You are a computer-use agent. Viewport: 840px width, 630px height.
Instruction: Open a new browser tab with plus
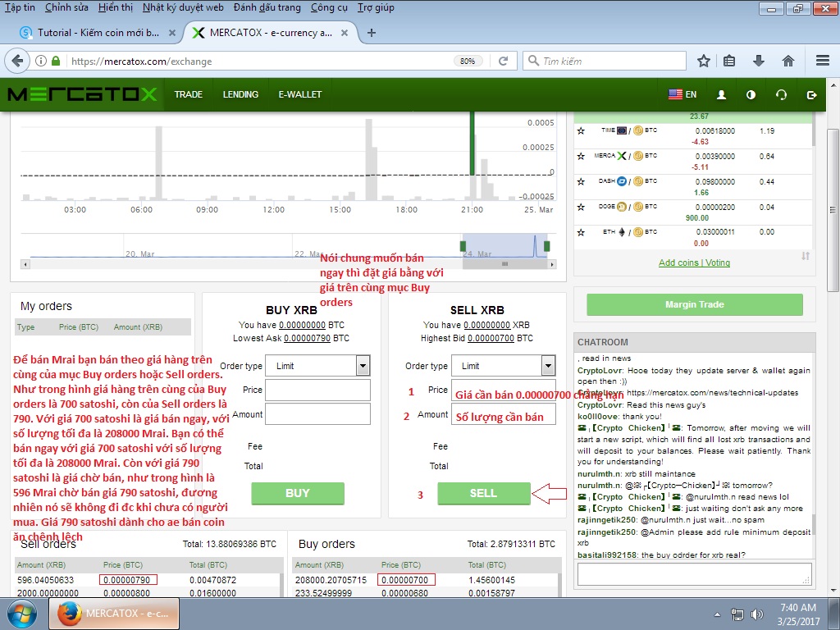point(372,33)
